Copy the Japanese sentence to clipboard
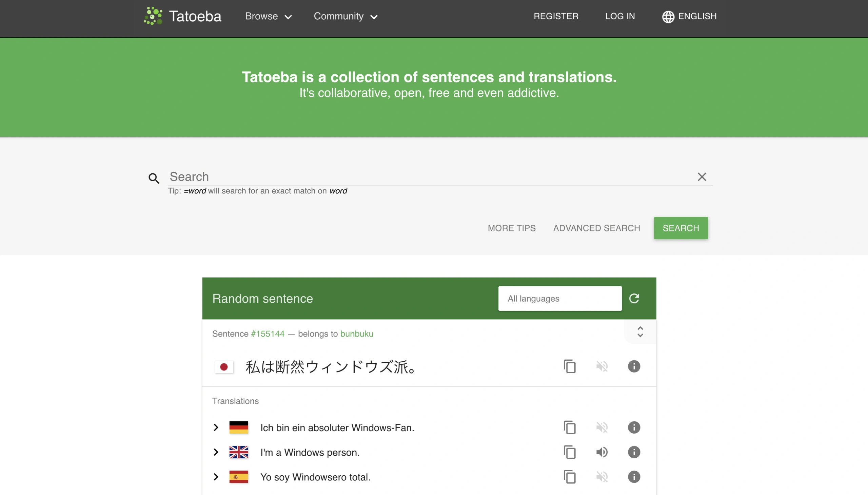This screenshot has width=868, height=495. pyautogui.click(x=569, y=366)
